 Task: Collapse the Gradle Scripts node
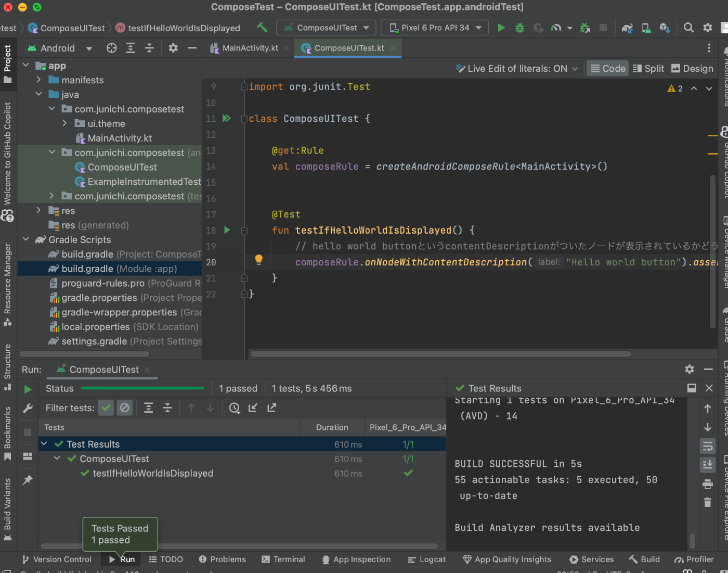click(x=26, y=239)
